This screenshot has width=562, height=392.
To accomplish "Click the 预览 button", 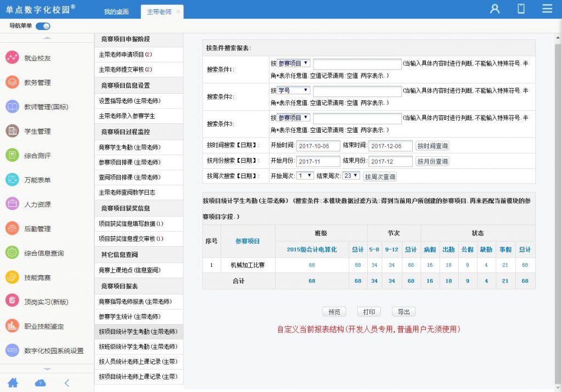I will (334, 312).
